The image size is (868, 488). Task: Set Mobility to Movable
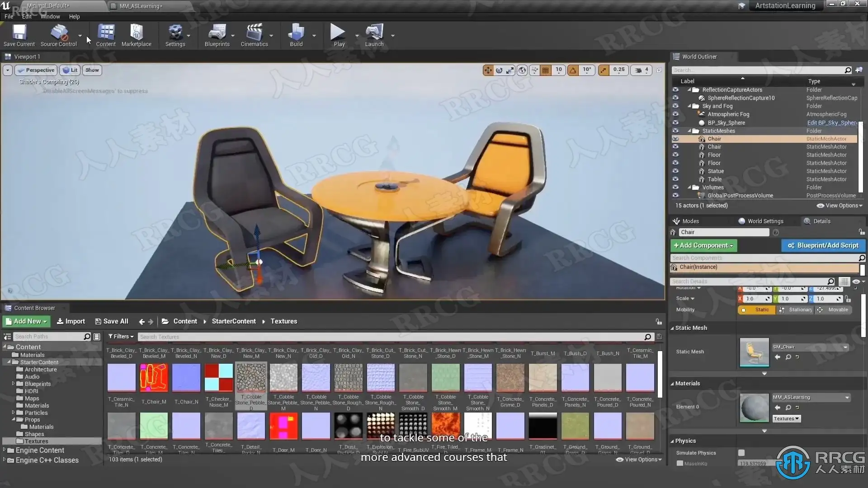833,310
